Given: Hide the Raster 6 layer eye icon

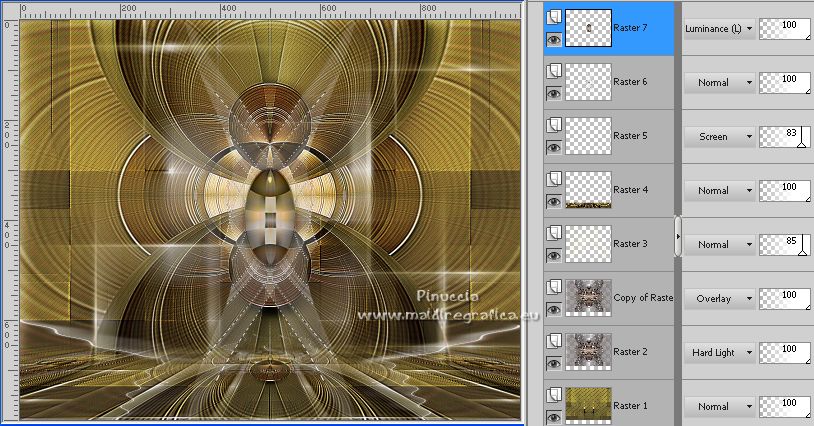Looking at the screenshot, I should 554,93.
